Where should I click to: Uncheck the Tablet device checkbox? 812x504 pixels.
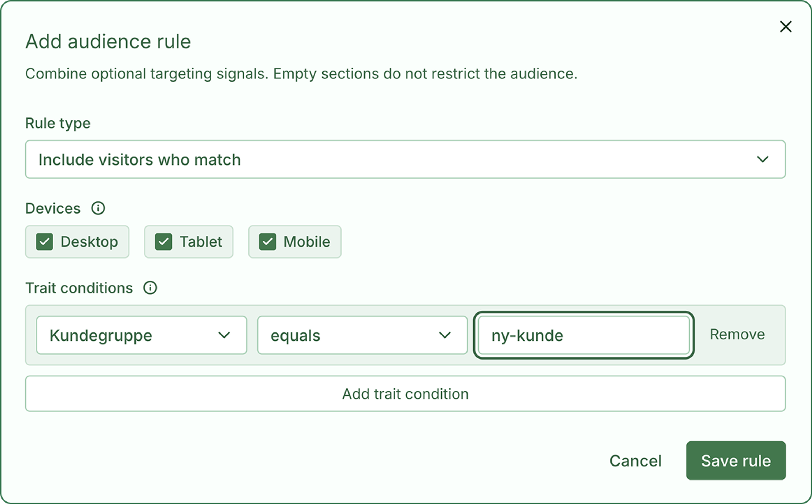coord(163,242)
